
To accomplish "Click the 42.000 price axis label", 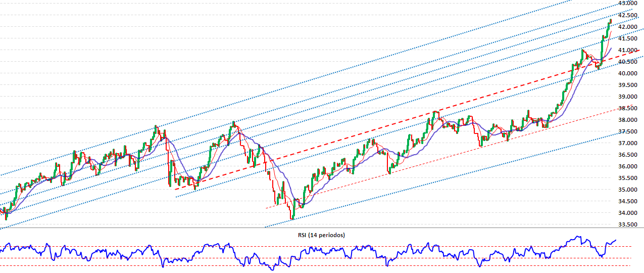I will (629, 27).
